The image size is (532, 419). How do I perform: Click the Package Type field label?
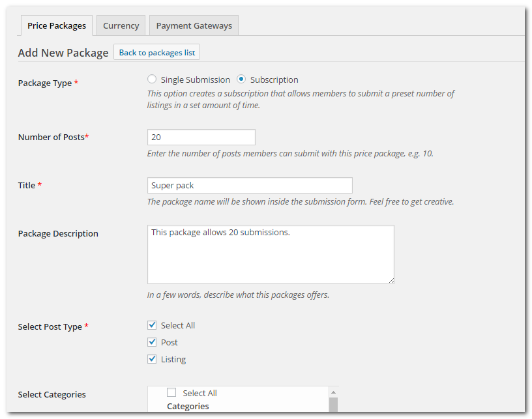[45, 83]
